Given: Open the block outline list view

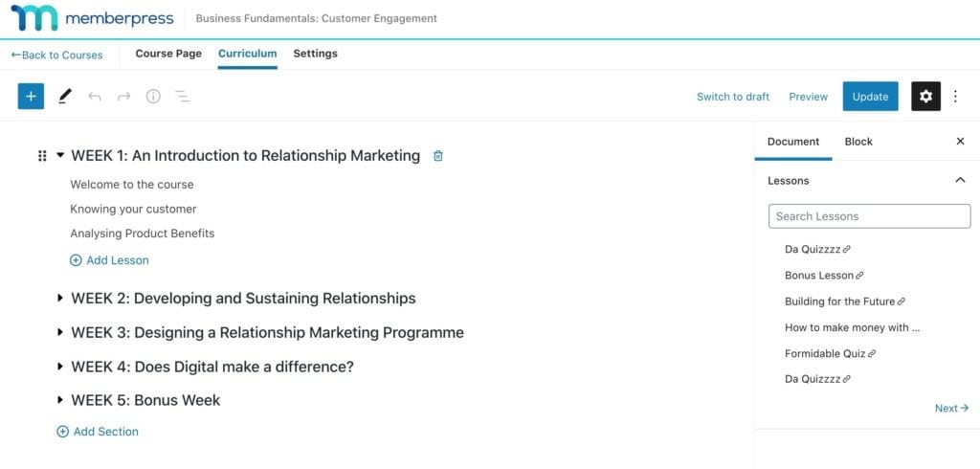Looking at the screenshot, I should pyautogui.click(x=183, y=97).
